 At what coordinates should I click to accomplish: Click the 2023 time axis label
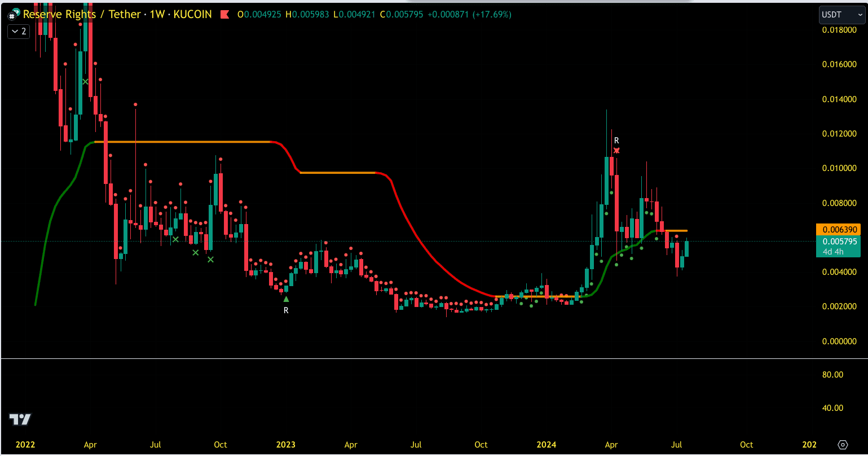pos(286,445)
